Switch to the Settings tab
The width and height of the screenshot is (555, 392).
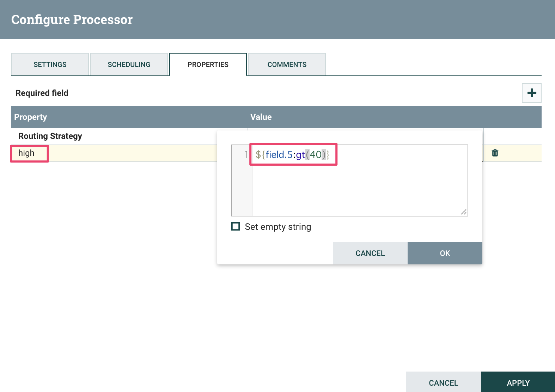pyautogui.click(x=50, y=65)
